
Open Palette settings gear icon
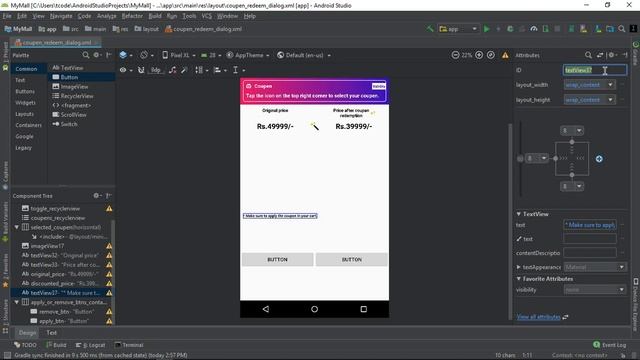[x=96, y=55]
